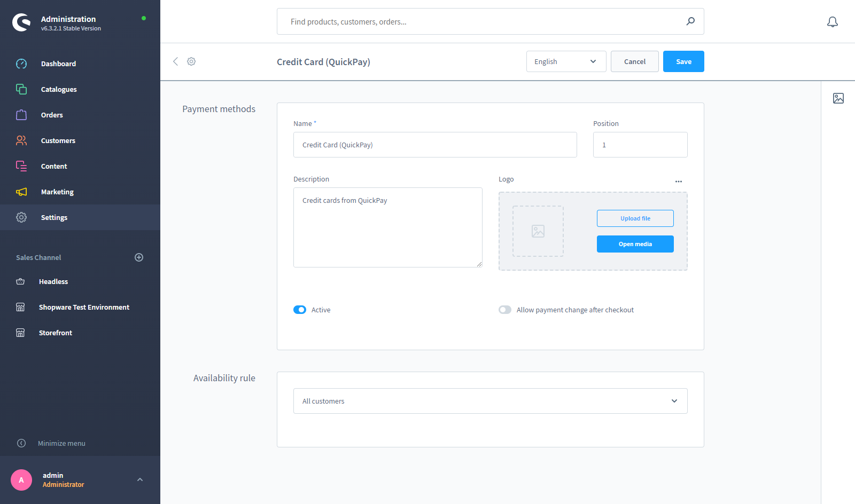
Task: Click the Shopware Test Environment storefront icon
Action: 20,307
